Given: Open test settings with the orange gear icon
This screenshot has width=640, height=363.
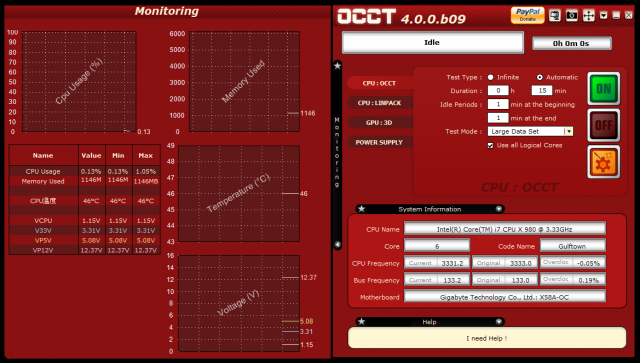Looking at the screenshot, I should tap(604, 162).
